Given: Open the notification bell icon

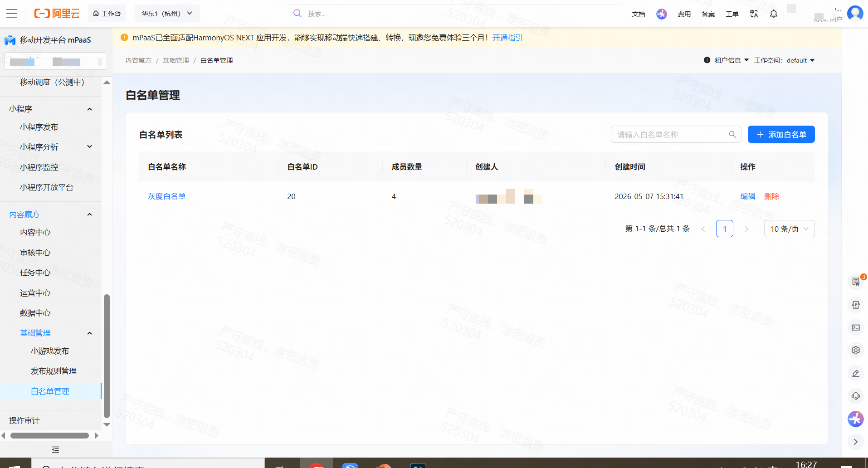Looking at the screenshot, I should point(774,14).
